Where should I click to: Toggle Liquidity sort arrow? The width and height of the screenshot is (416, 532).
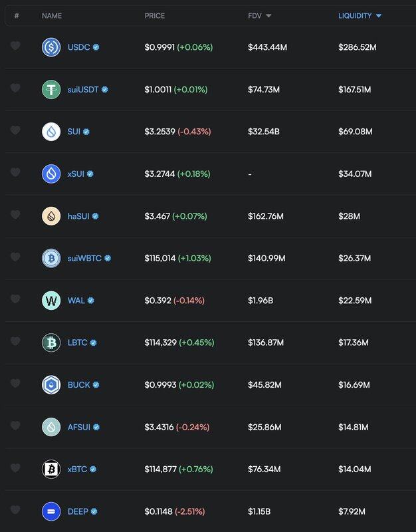[379, 16]
